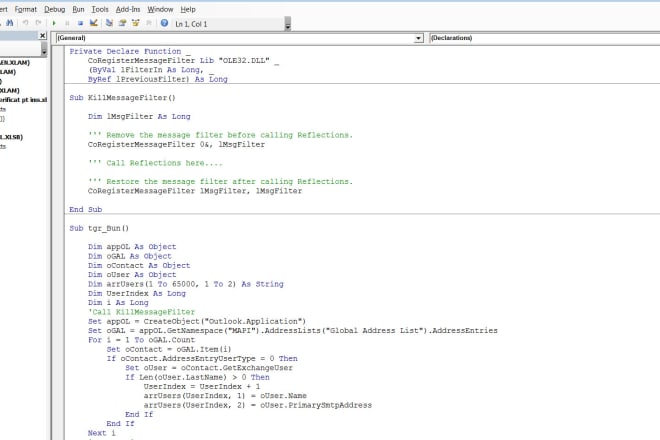Screen dimensions: 660x440
Task: Open the (Declarations) procedure combo box
Action: (544, 38)
